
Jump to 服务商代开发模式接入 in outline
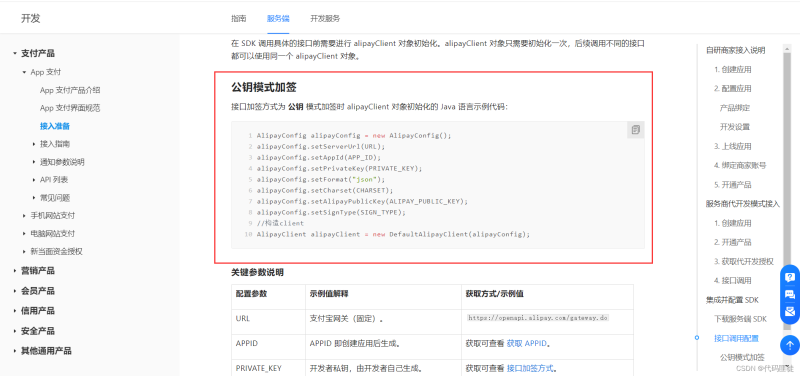tap(743, 204)
